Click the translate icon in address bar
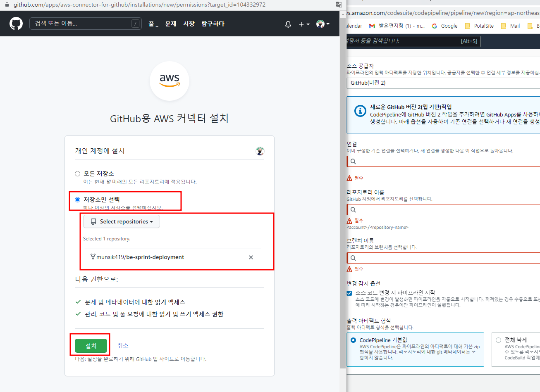 point(339,5)
